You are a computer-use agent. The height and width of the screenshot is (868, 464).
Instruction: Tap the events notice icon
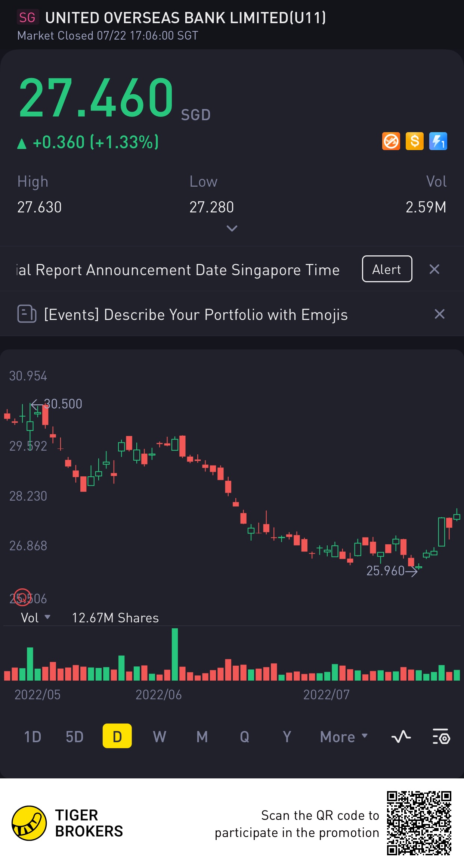(27, 314)
